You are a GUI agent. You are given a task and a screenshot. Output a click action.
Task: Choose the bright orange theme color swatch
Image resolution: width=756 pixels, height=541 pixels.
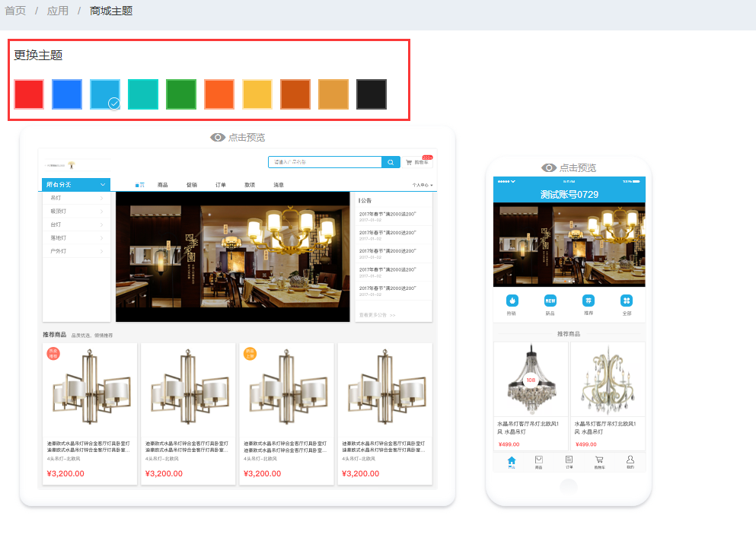[219, 94]
